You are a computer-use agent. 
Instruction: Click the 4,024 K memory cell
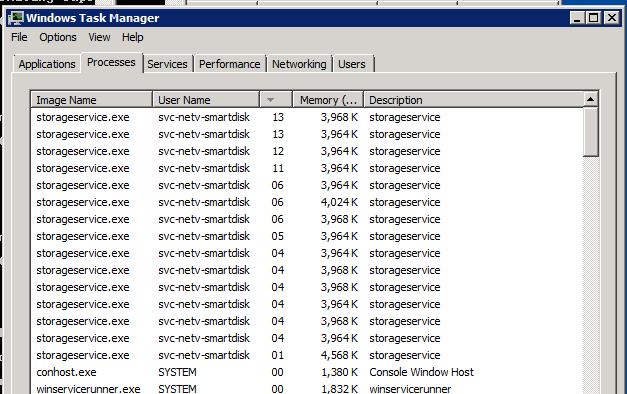click(339, 202)
